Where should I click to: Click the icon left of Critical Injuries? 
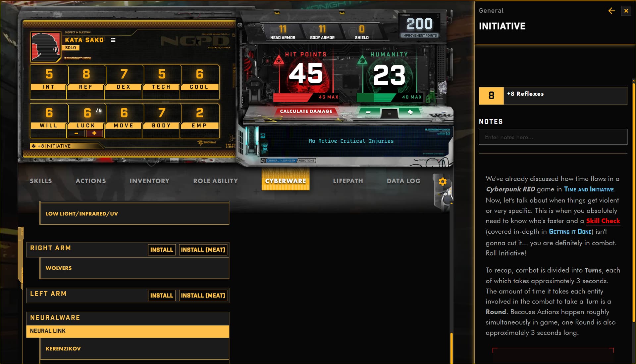[263, 160]
